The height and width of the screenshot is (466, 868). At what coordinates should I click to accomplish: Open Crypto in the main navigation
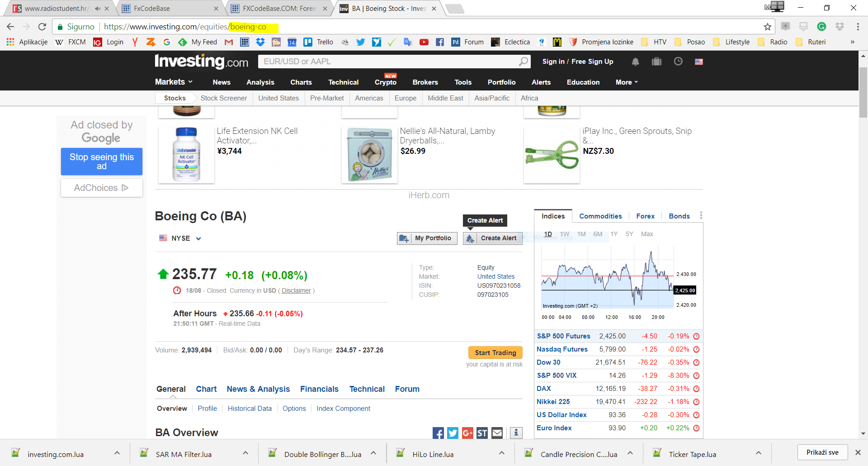pos(386,82)
